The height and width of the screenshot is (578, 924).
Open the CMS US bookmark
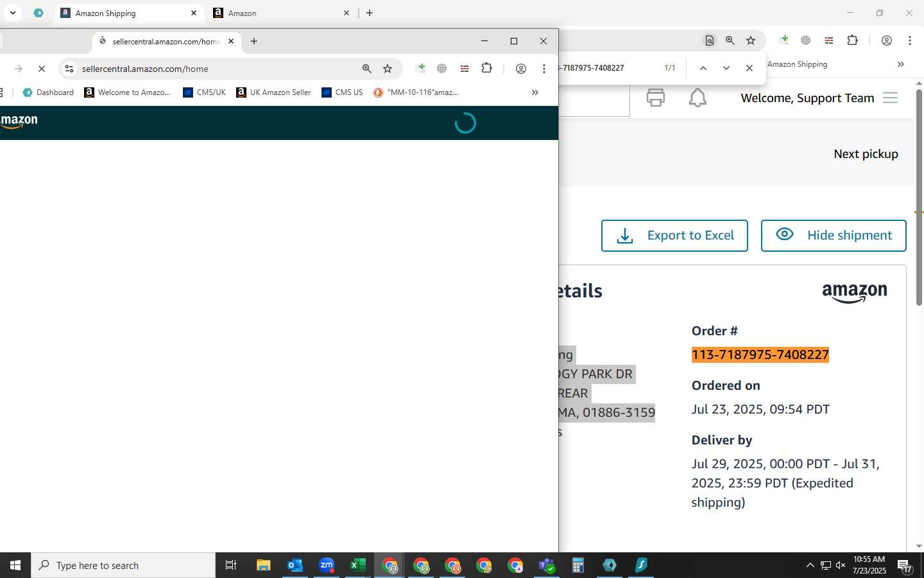pyautogui.click(x=343, y=92)
